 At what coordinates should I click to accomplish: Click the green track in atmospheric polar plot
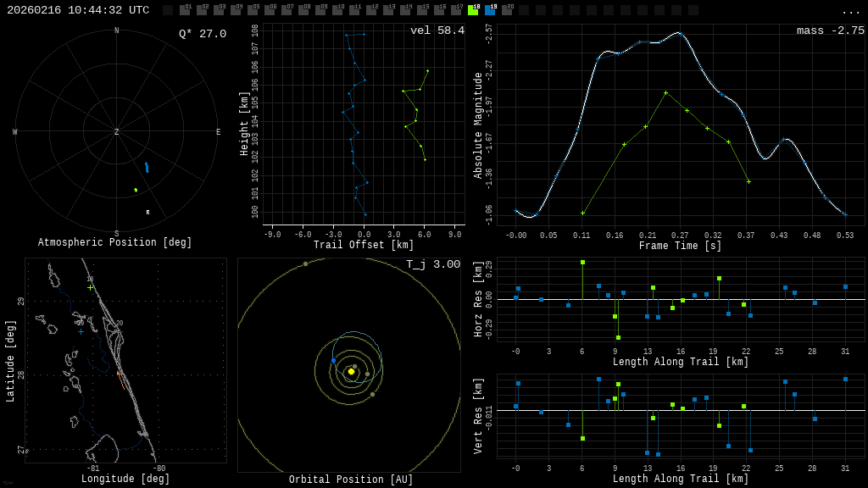coord(136,190)
